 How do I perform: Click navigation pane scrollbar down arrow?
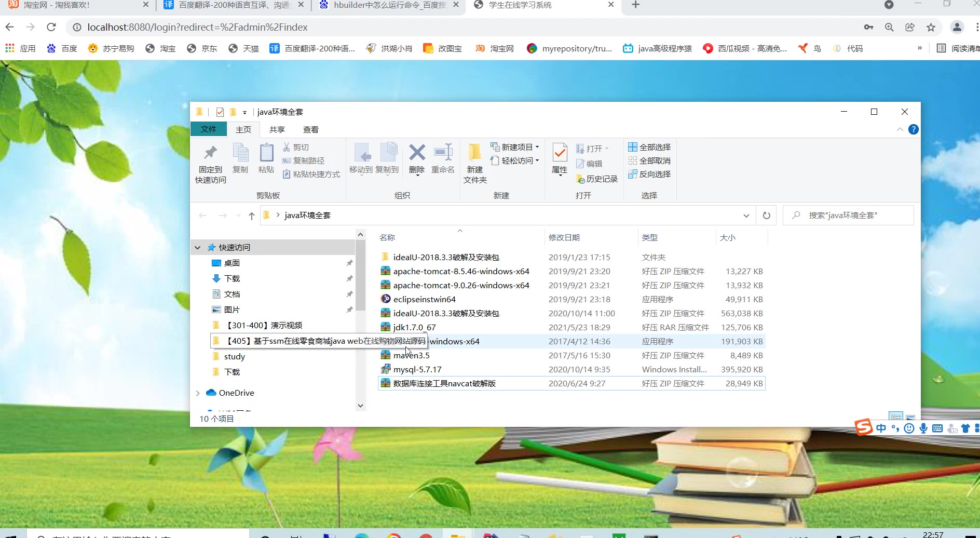[x=361, y=406]
